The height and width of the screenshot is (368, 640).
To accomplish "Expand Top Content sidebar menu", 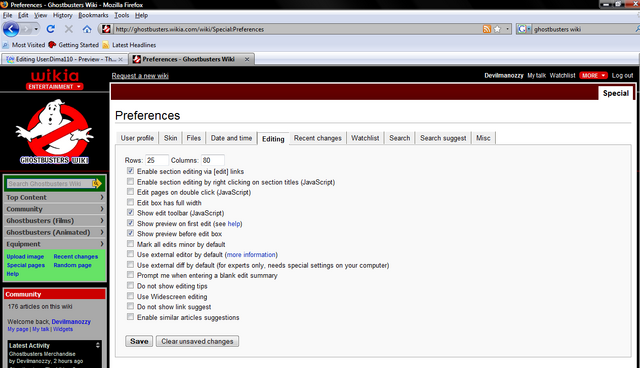I will [x=55, y=197].
